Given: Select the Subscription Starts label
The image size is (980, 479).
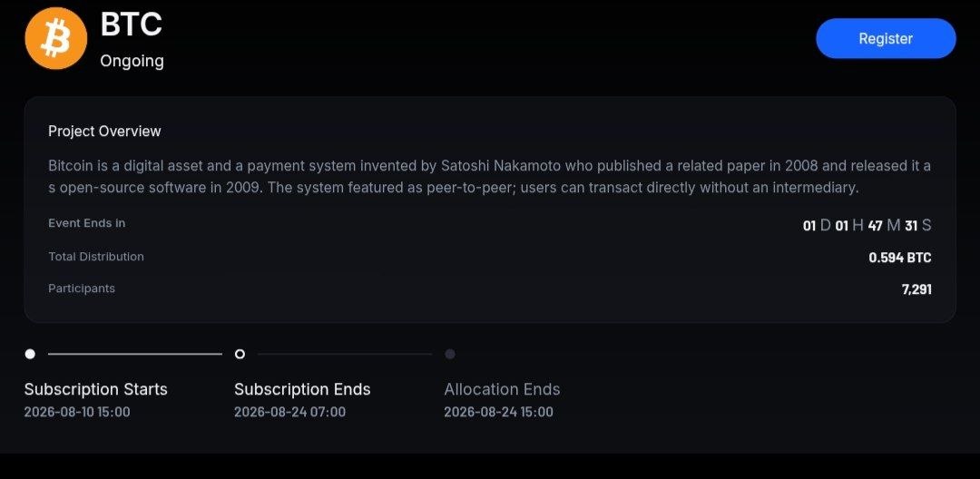Looking at the screenshot, I should [95, 389].
